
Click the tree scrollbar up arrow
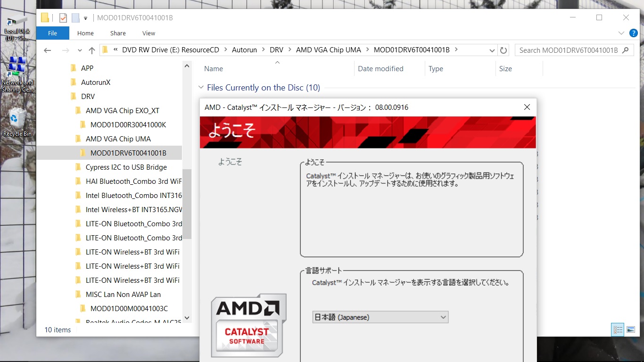click(x=187, y=66)
